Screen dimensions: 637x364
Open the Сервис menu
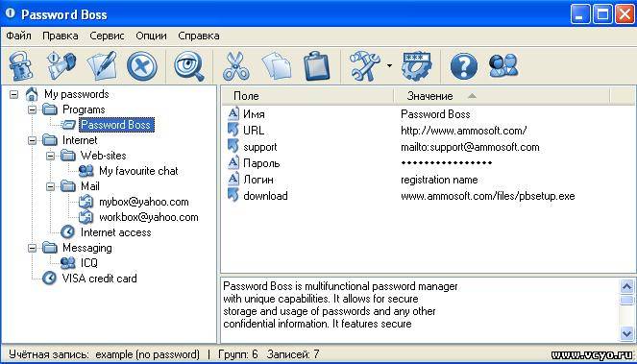point(108,36)
